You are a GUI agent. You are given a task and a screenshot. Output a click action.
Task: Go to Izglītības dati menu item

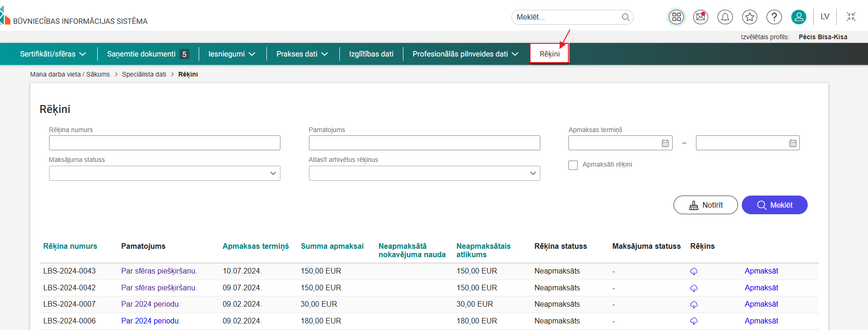point(371,54)
